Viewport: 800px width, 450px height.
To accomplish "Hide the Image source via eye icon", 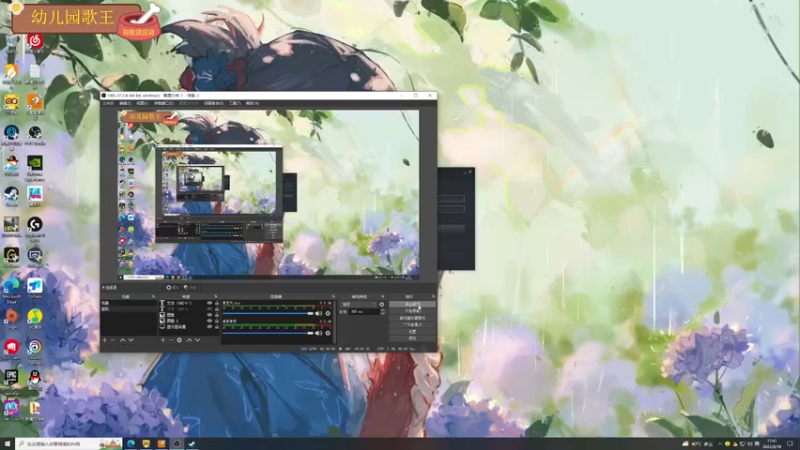I will (210, 315).
